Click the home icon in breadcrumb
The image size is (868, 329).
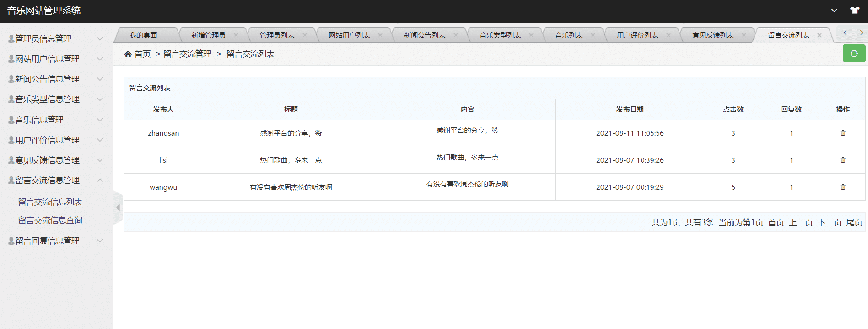(x=128, y=54)
